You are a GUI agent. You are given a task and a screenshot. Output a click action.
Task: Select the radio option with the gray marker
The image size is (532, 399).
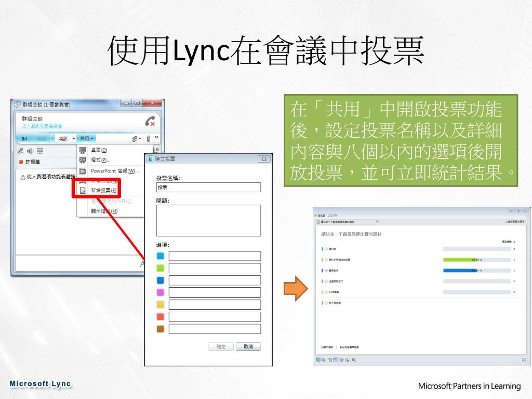[326, 303]
